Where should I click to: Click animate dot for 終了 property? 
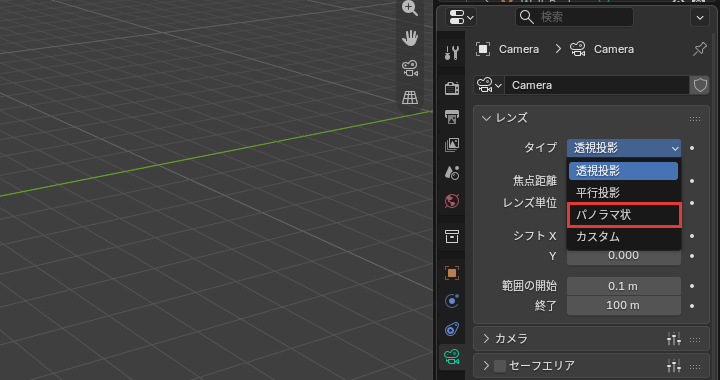point(692,306)
